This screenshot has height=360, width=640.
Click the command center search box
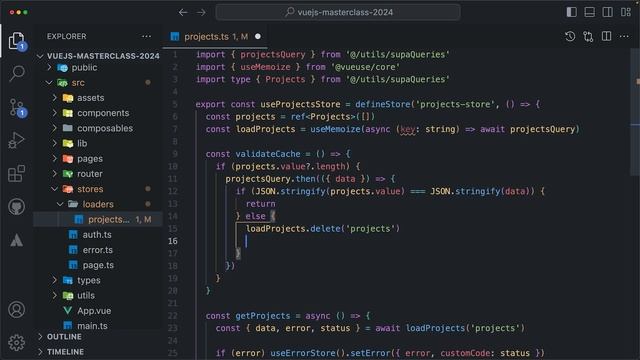(338, 12)
